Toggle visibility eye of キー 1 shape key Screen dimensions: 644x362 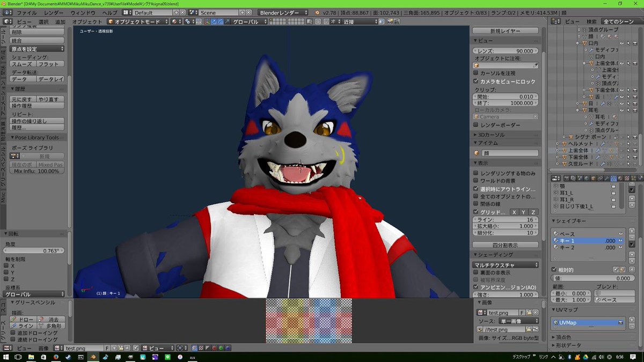[621, 240]
